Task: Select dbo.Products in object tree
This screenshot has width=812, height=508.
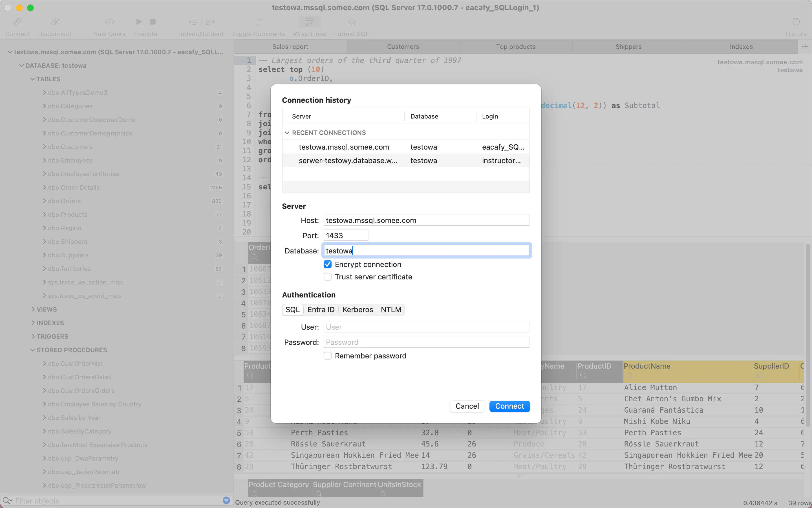Action: [67, 214]
